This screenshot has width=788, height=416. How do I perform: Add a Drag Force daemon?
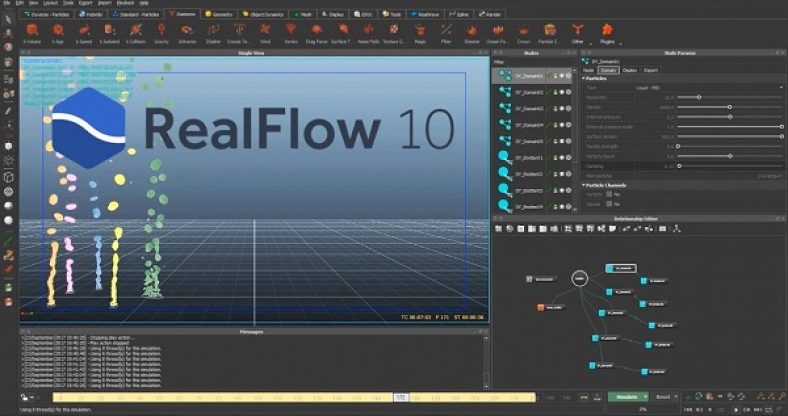coord(317,34)
